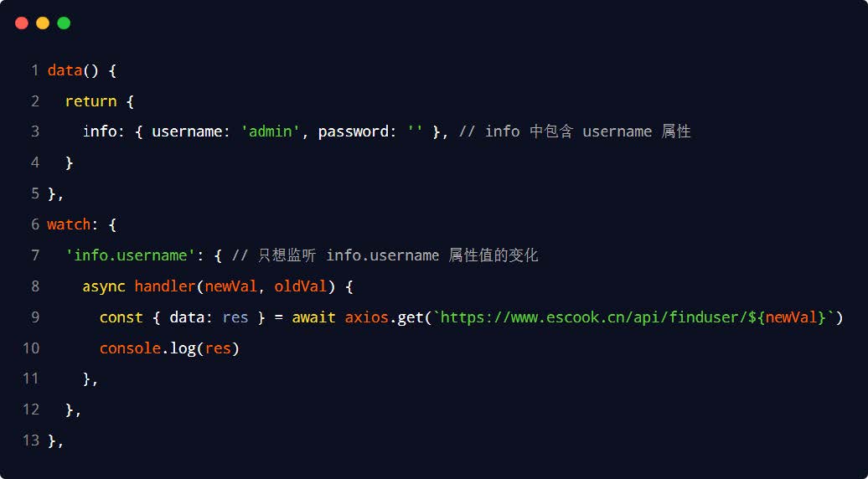Screen dimensions: 868x479
Task: Click the return keyword
Action: pyautogui.click(x=90, y=101)
